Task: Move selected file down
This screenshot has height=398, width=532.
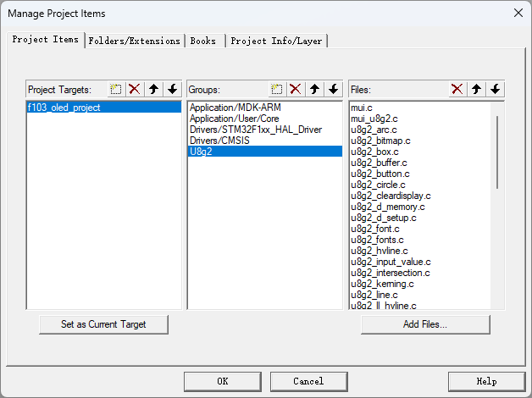Action: point(495,90)
